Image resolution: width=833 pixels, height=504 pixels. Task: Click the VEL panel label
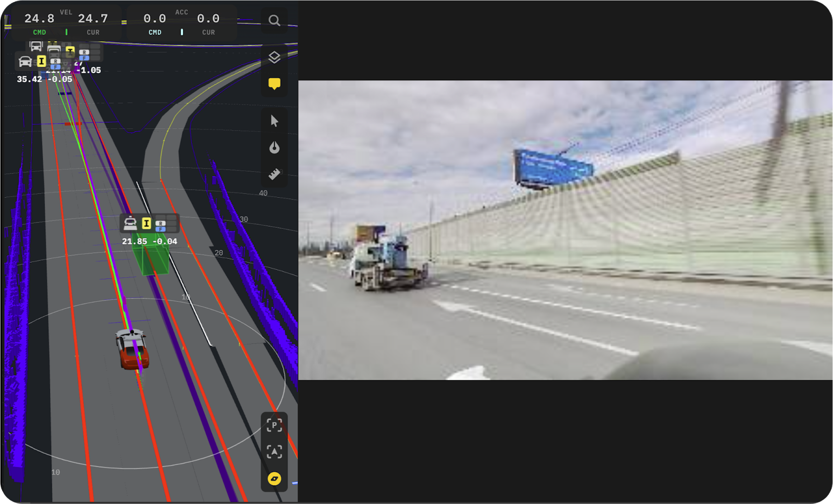coord(66,12)
